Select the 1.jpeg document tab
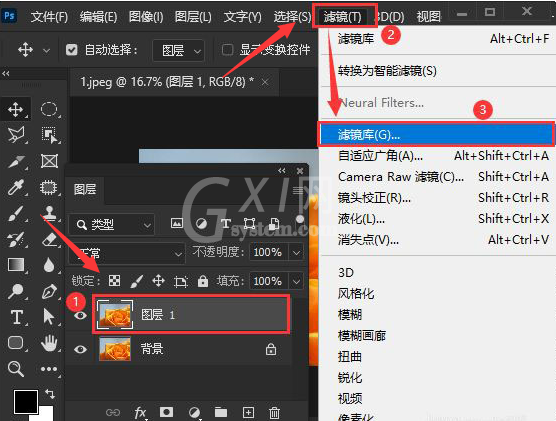Screen dimensions: 556x421 pyautogui.click(x=174, y=82)
